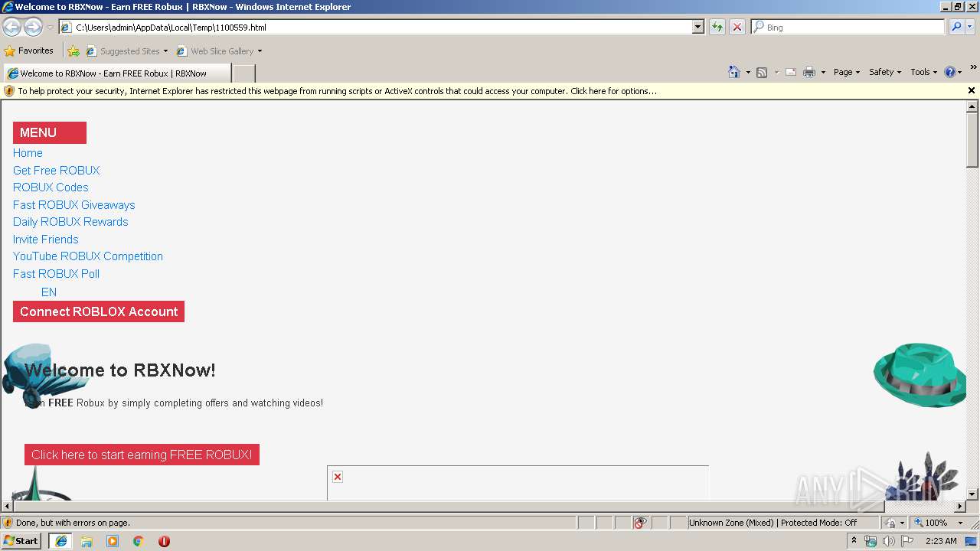
Task: Select the Welcome to RBXNow tab
Action: (x=116, y=73)
